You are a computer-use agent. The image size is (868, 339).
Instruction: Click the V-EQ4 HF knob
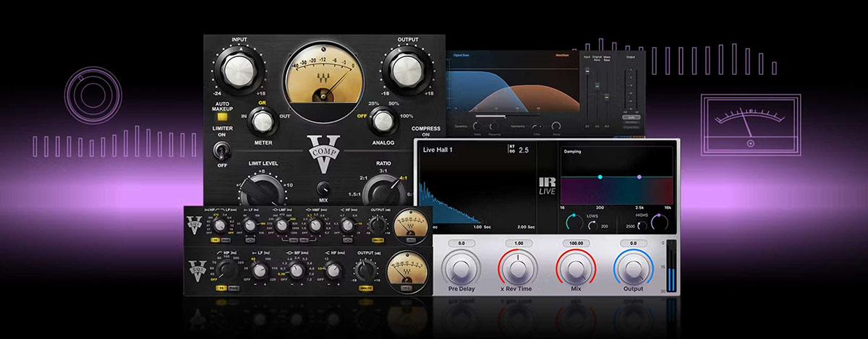347,225
